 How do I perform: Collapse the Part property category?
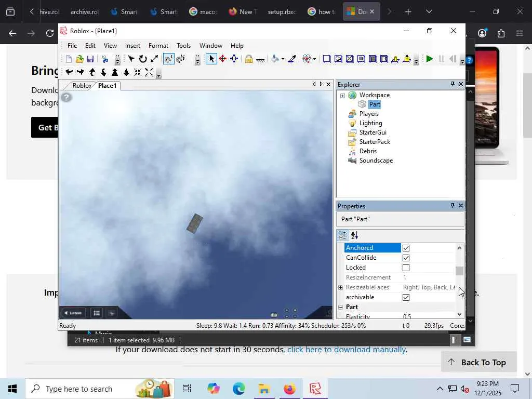point(340,307)
